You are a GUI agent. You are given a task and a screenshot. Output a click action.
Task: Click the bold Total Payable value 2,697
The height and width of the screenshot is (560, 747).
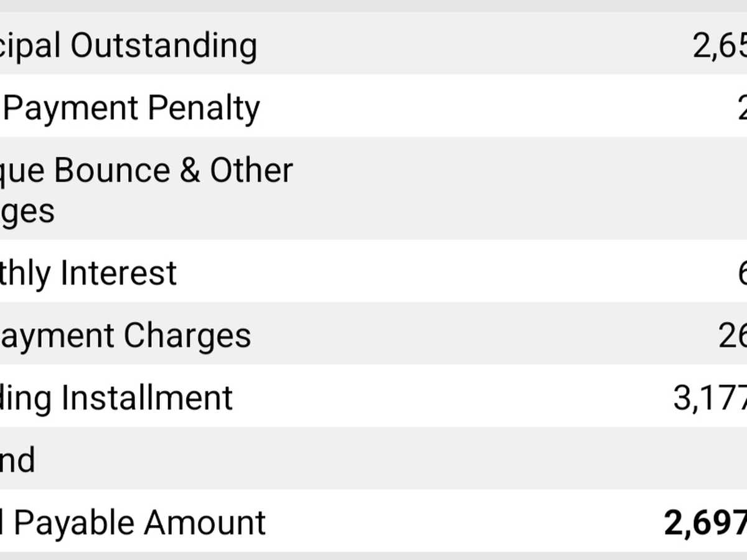pos(705,522)
